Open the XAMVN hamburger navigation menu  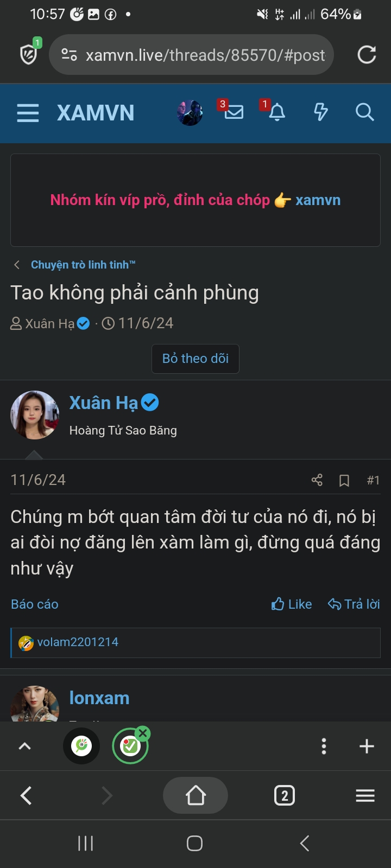coord(28,113)
